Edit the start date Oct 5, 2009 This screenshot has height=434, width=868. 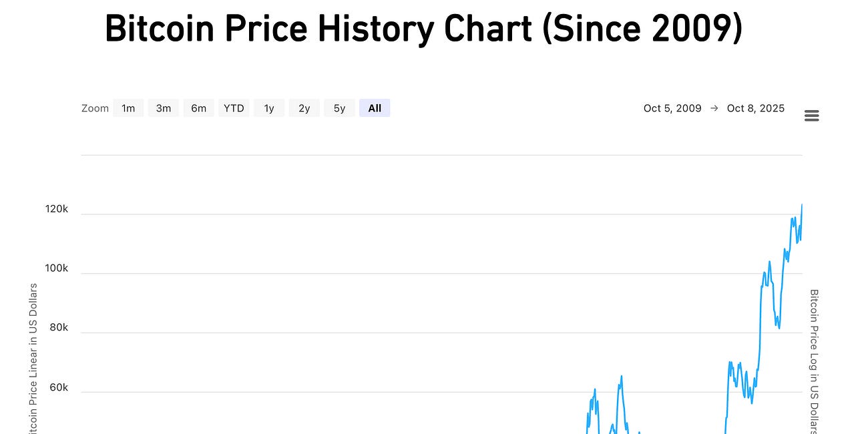pos(672,107)
